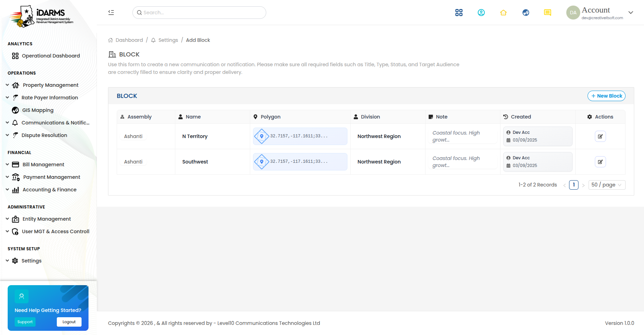Click the blue globe icon in header

(526, 13)
